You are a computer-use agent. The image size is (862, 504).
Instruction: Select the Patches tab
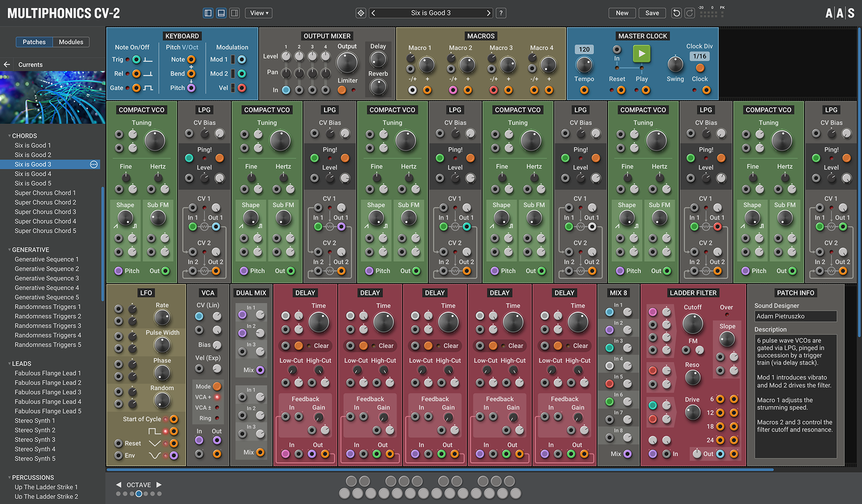[34, 42]
